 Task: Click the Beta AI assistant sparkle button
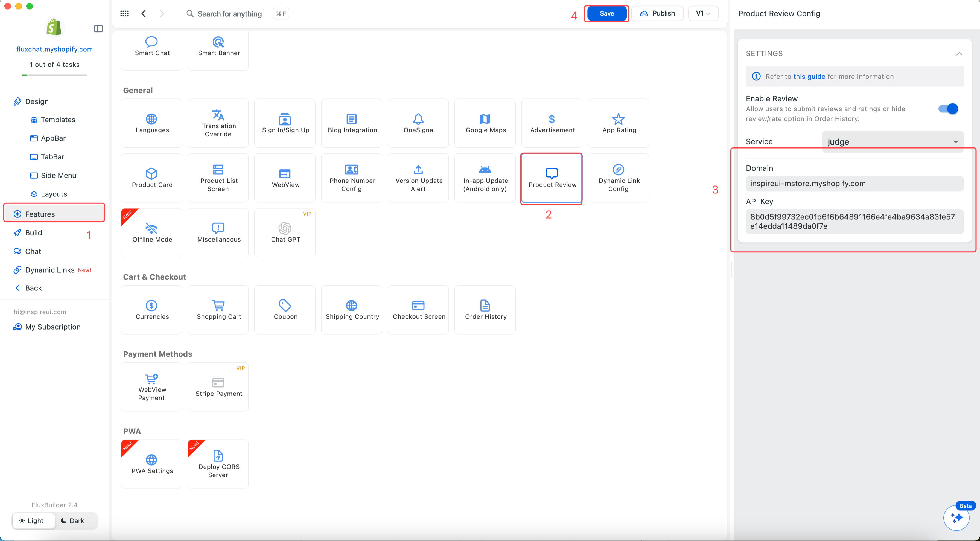pyautogui.click(x=956, y=517)
